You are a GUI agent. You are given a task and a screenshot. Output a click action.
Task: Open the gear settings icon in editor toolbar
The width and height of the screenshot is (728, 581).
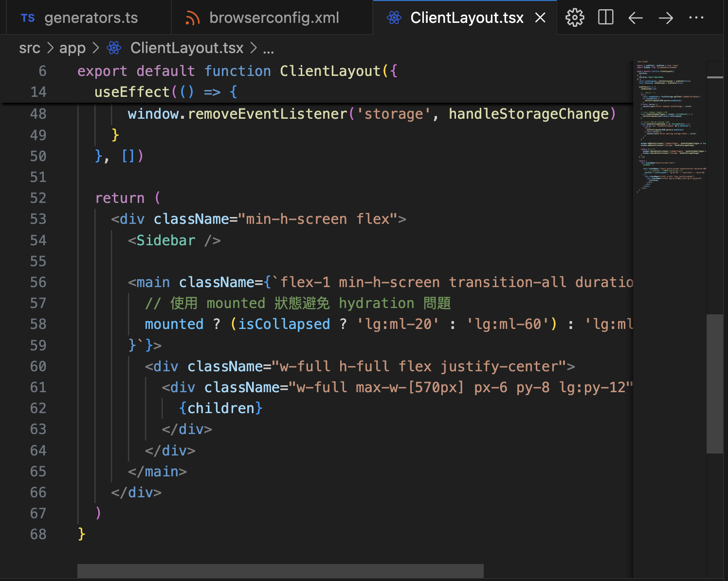coord(575,18)
